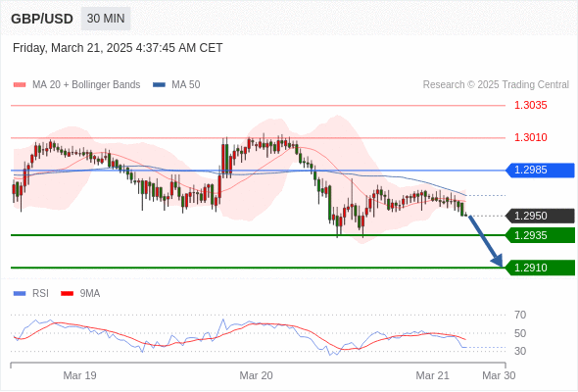Click the MA 20 + Bollinger Bands legend label
The width and height of the screenshot is (578, 392).
click(86, 85)
